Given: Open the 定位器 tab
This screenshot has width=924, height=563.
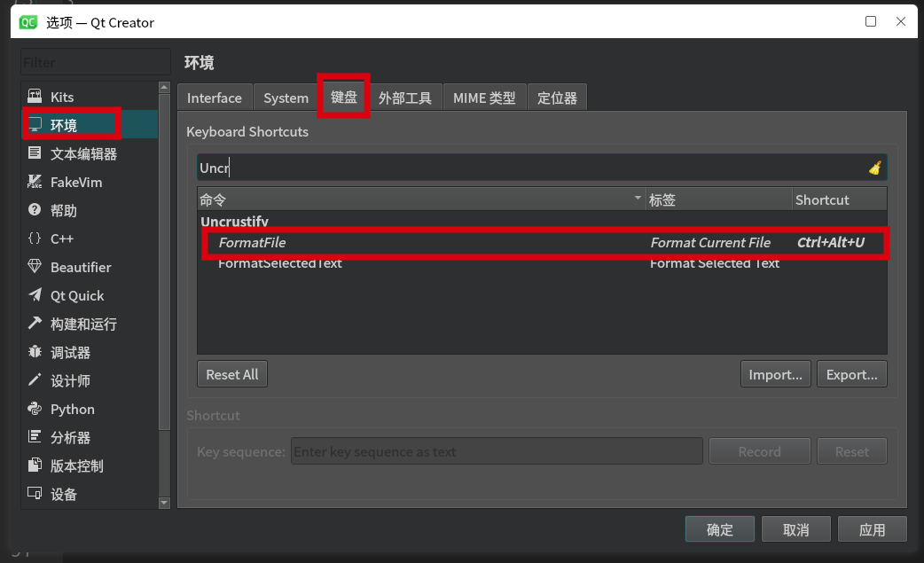Looking at the screenshot, I should (557, 97).
